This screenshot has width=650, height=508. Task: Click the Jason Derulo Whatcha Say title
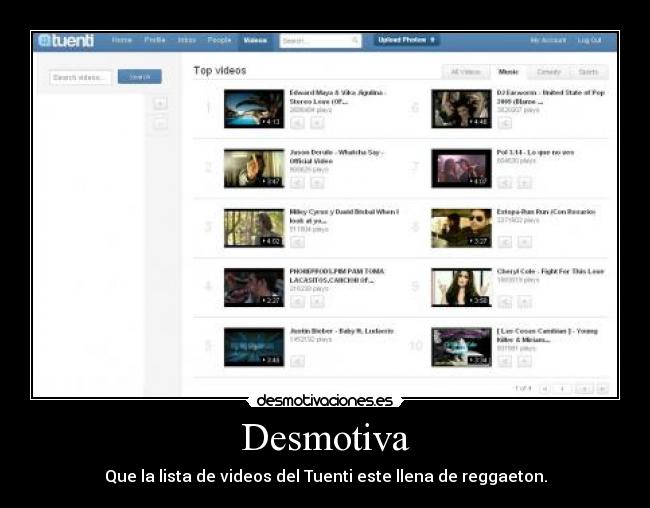click(336, 157)
